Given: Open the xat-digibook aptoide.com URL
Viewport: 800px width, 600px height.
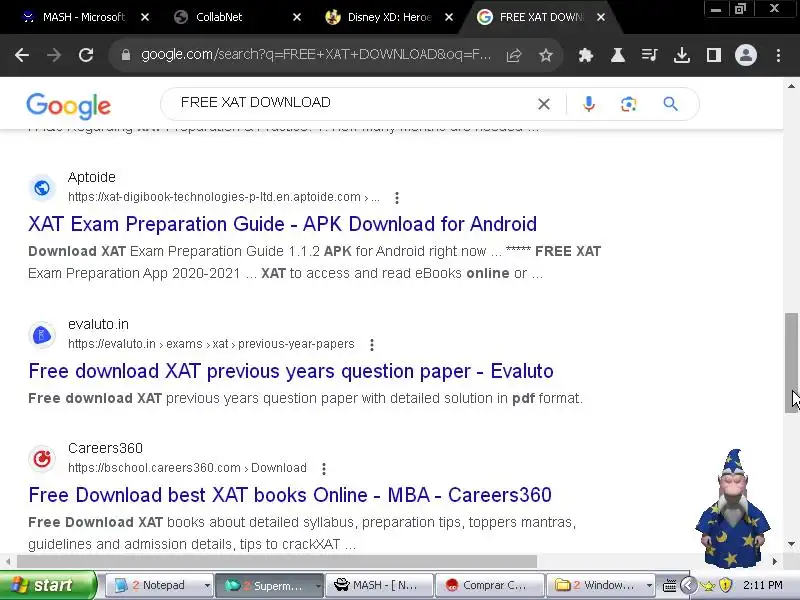Looking at the screenshot, I should click(223, 197).
